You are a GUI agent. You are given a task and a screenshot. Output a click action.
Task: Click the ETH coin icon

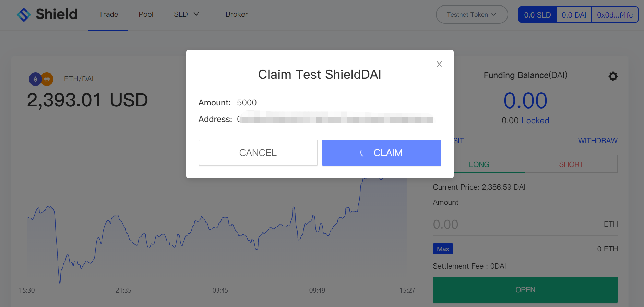35,79
